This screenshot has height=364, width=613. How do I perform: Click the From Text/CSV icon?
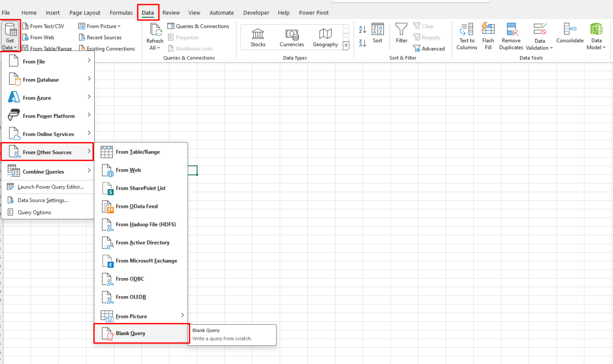26,26
